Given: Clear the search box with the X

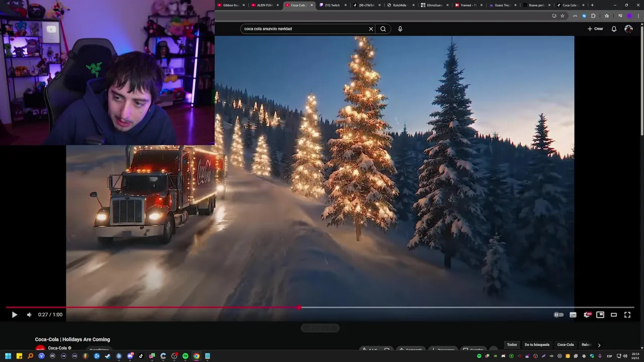Looking at the screenshot, I should click(x=371, y=29).
